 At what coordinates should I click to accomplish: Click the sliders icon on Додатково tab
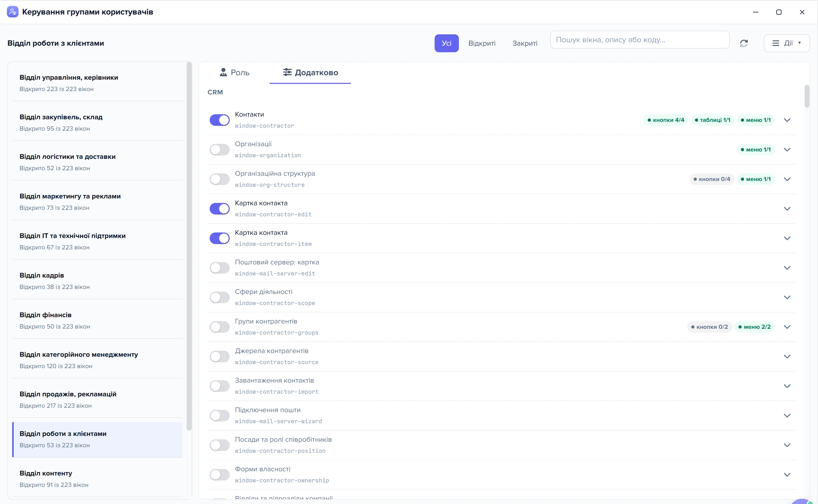(x=287, y=72)
